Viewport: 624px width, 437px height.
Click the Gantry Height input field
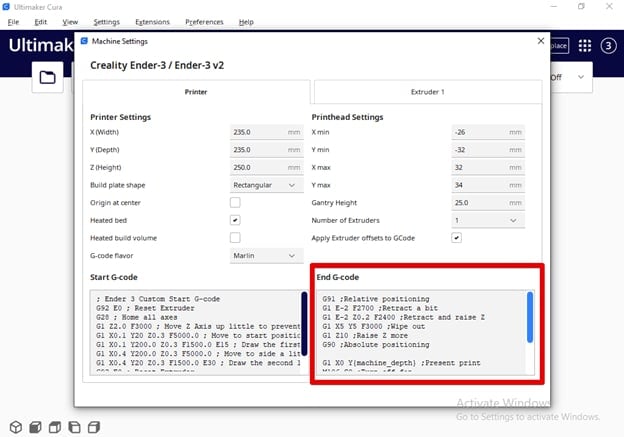point(488,203)
